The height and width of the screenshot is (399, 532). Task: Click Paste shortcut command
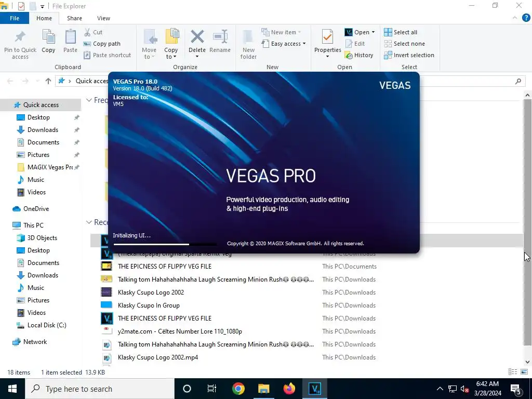107,55
